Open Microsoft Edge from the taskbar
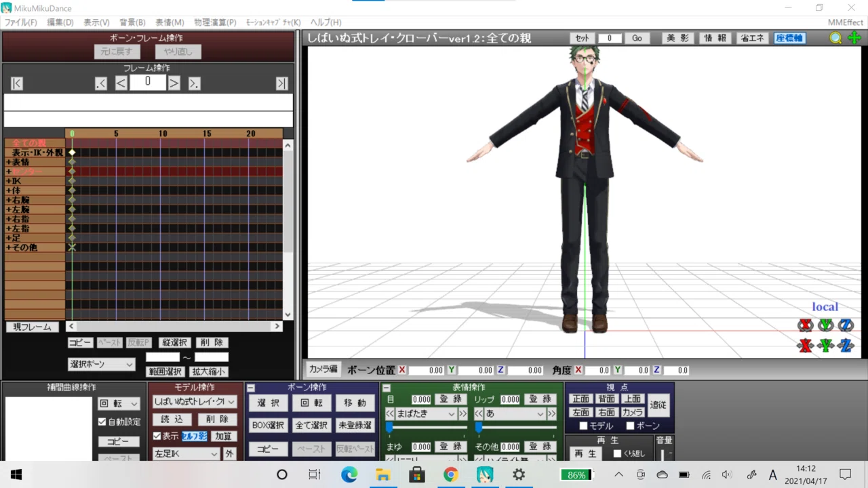 (x=349, y=474)
